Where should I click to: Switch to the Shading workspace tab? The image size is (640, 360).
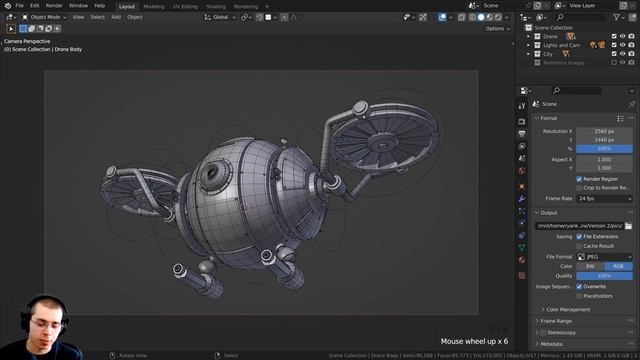click(216, 7)
